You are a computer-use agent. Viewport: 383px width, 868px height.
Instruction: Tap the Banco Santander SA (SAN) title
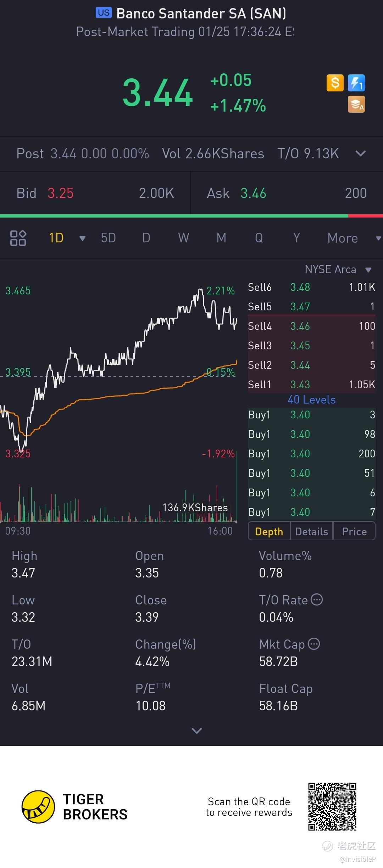(x=201, y=13)
